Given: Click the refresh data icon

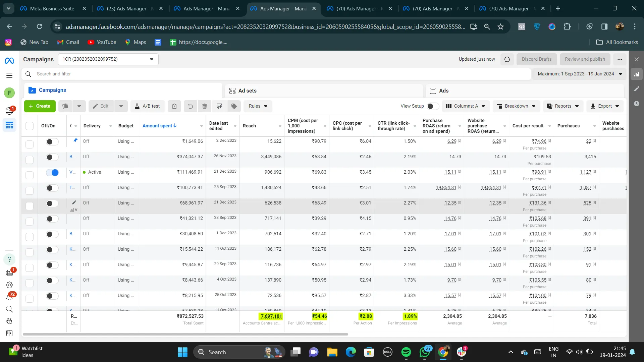Looking at the screenshot, I should pyautogui.click(x=507, y=59).
